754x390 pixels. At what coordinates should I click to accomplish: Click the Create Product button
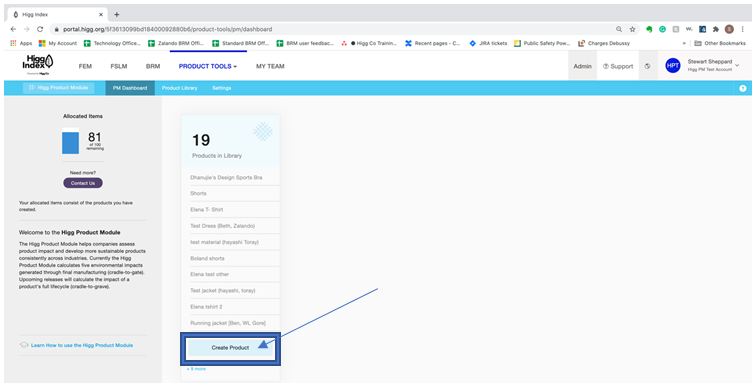(230, 348)
